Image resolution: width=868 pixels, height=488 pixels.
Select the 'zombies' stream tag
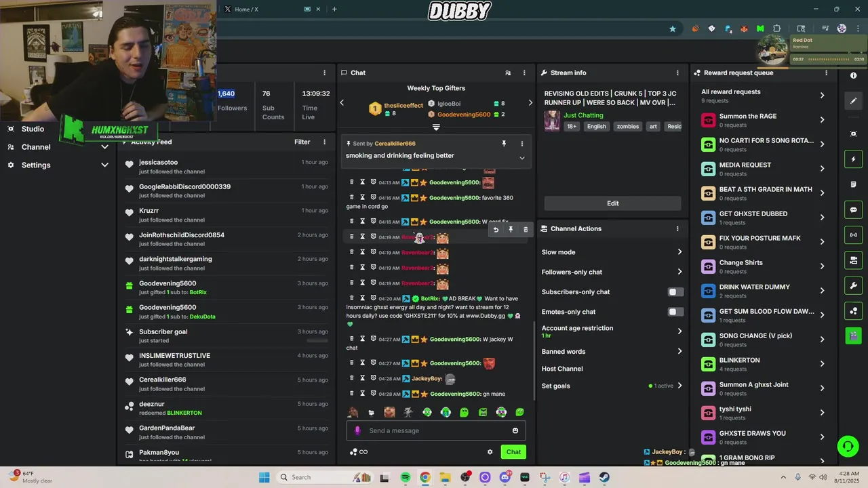click(627, 126)
